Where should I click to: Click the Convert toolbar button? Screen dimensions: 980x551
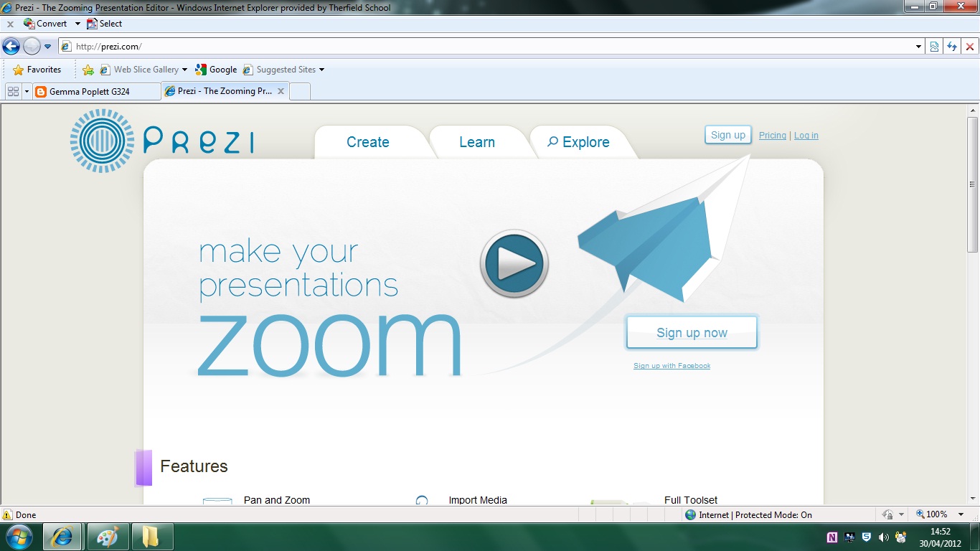point(45,24)
